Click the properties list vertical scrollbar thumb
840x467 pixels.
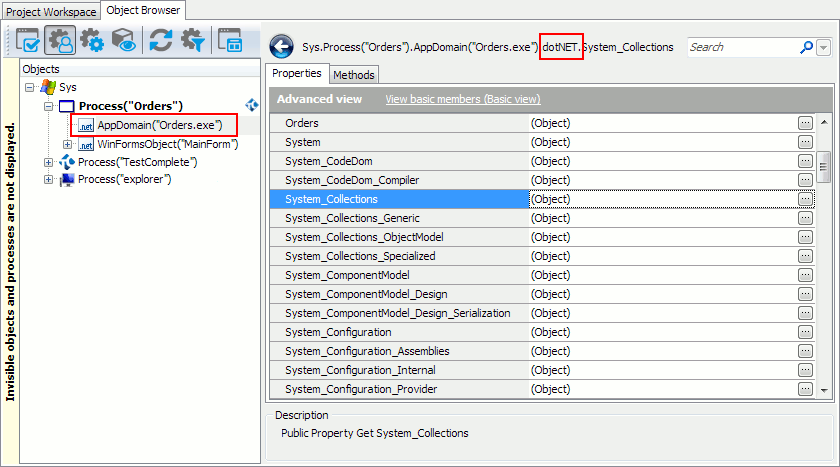pos(824,166)
